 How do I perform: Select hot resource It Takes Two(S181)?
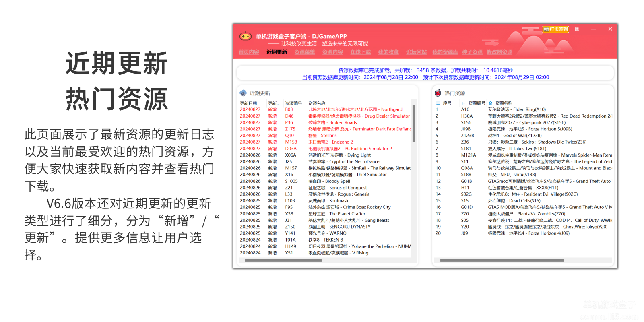coord(523,149)
